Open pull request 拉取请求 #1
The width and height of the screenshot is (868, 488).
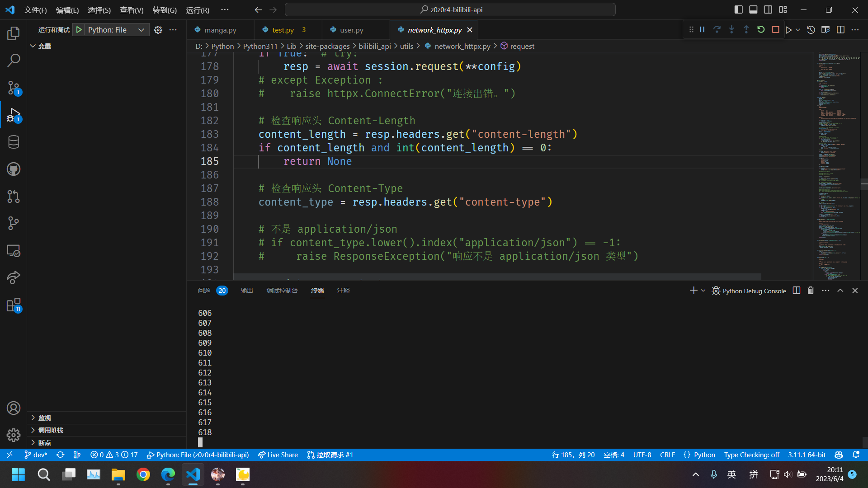pos(330,455)
